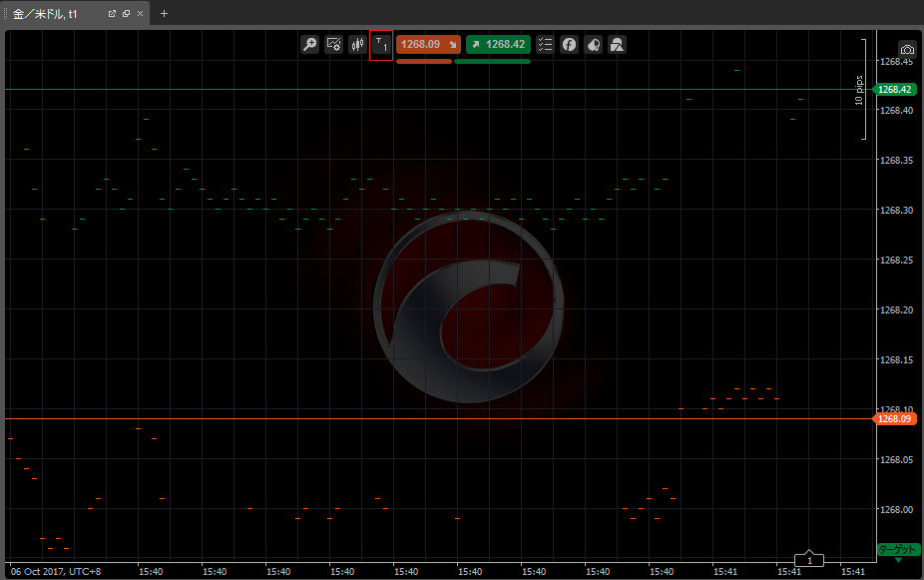The height and width of the screenshot is (580, 924).
Task: Click the orange sell button 1268.09
Action: click(x=428, y=45)
